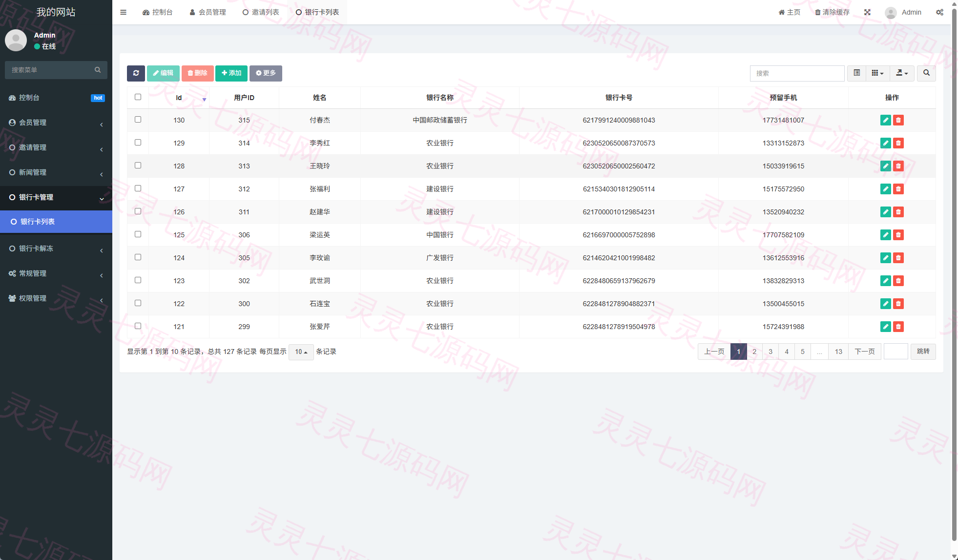Select the checkbox for row 126
Image resolution: width=958 pixels, height=560 pixels.
(138, 211)
